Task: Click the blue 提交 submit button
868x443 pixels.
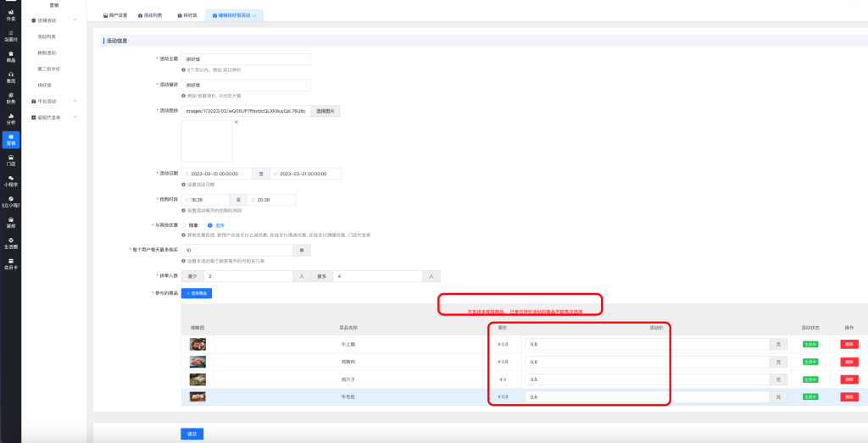Action: pyautogui.click(x=192, y=434)
